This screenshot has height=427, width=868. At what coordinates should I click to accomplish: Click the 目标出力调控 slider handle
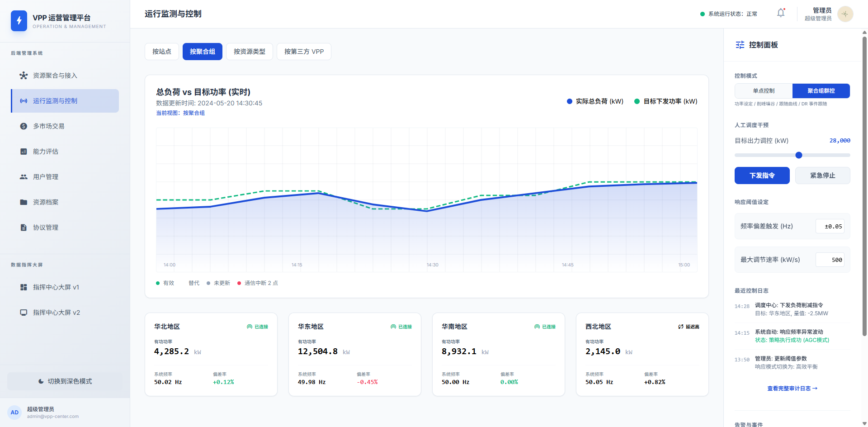click(x=799, y=155)
